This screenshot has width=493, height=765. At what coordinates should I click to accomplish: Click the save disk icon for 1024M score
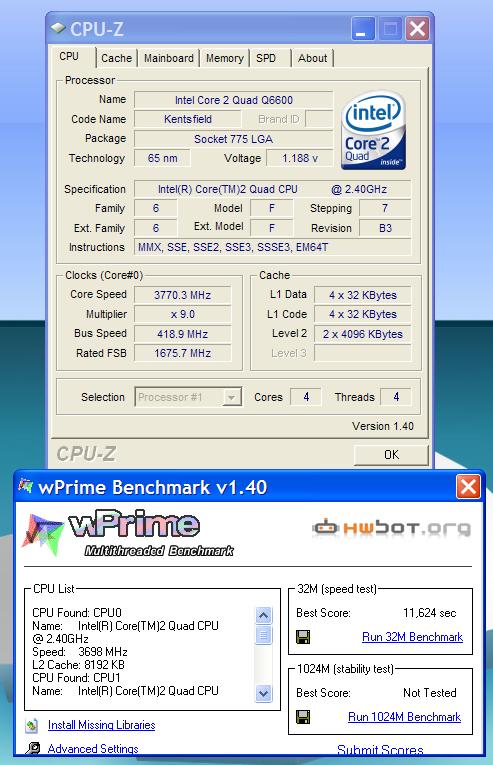point(303,717)
